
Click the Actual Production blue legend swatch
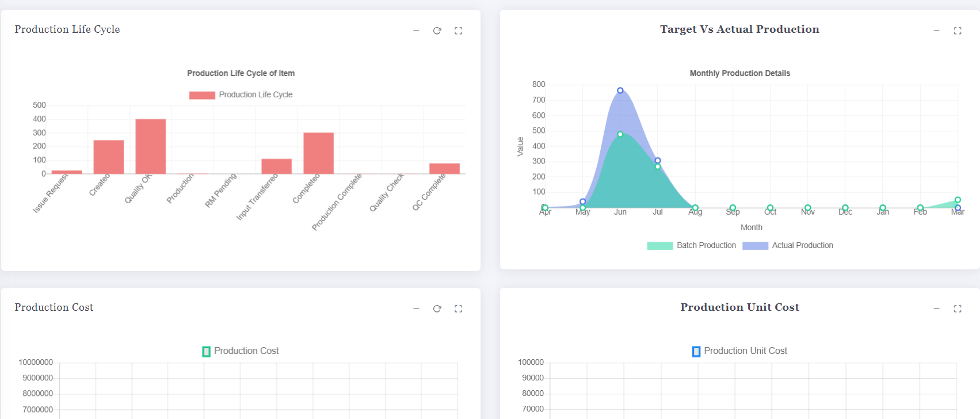tap(756, 246)
